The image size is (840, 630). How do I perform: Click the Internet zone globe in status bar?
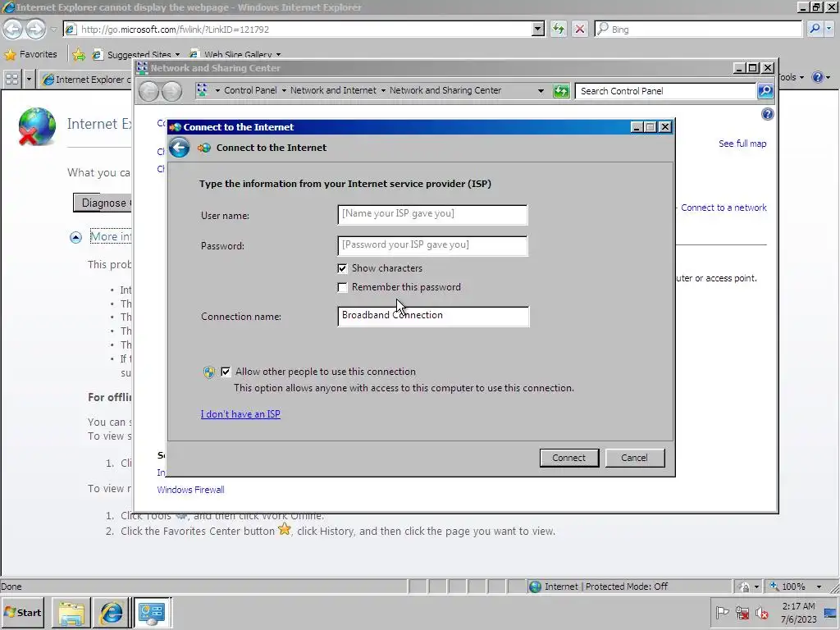coord(535,587)
